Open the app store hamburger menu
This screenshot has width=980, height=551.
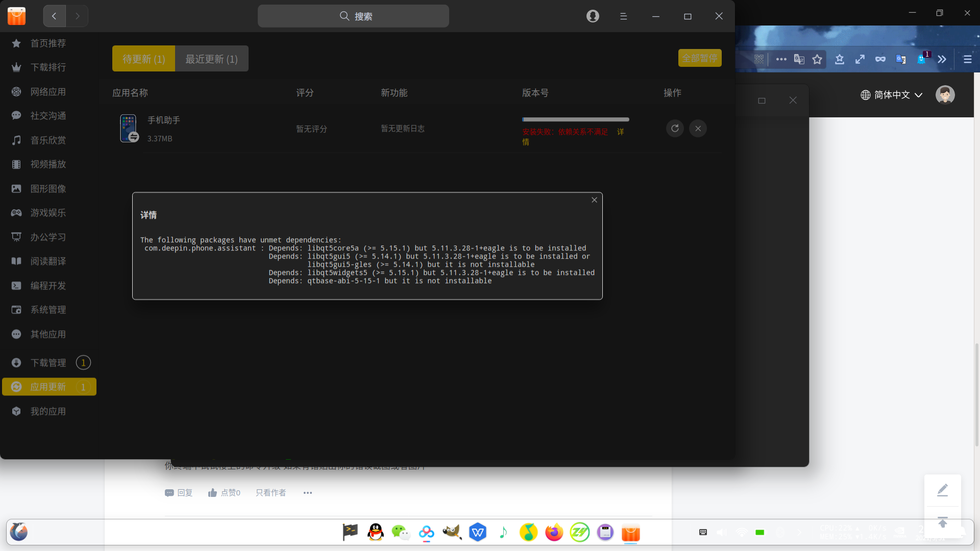point(623,16)
